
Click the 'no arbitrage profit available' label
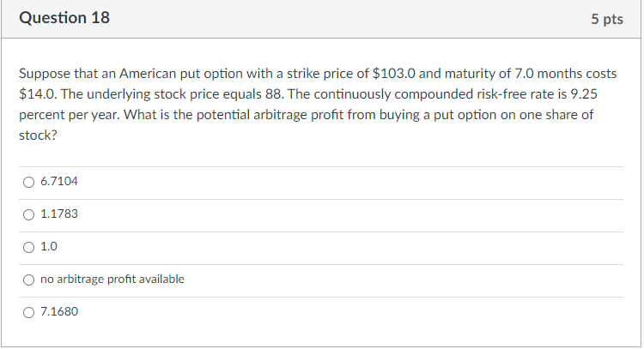click(x=112, y=280)
